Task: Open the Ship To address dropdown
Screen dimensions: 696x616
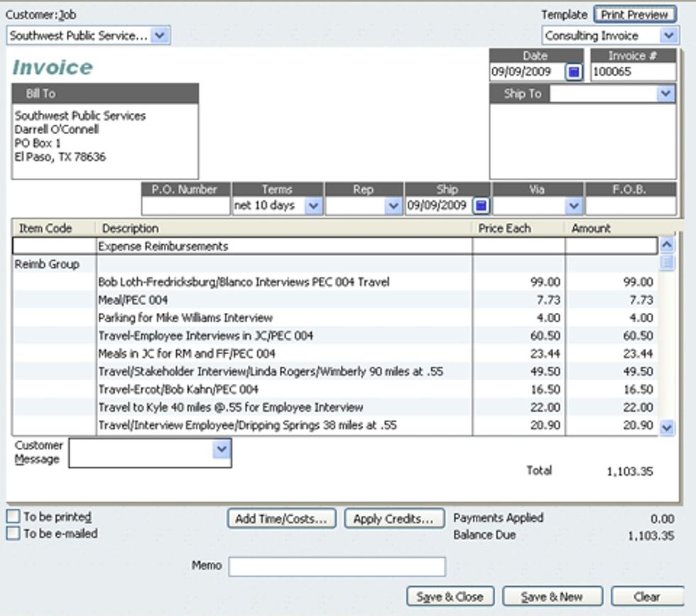Action: coord(665,94)
